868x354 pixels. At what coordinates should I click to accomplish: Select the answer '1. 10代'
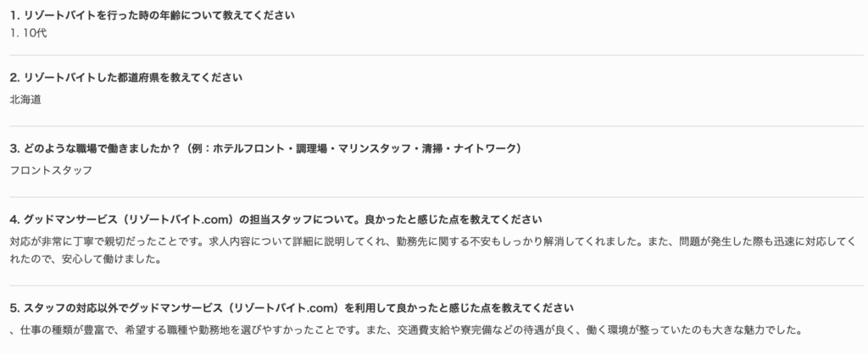pyautogui.click(x=28, y=33)
